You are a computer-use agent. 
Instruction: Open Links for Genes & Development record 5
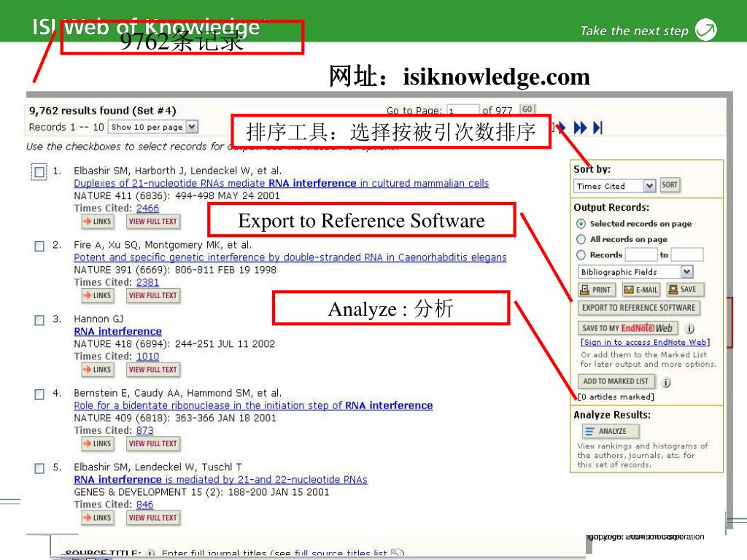[x=98, y=518]
